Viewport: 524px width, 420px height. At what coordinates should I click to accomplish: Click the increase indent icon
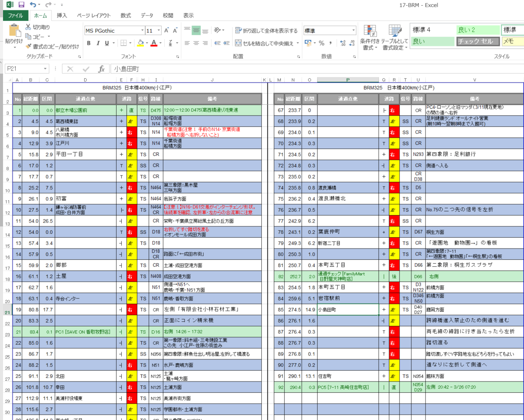tap(226, 43)
